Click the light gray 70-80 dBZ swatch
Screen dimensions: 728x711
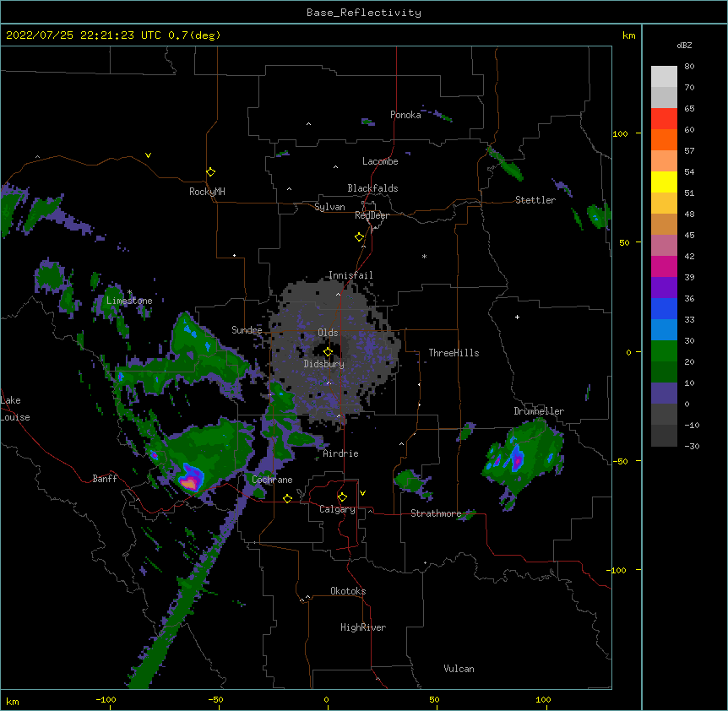tap(664, 76)
